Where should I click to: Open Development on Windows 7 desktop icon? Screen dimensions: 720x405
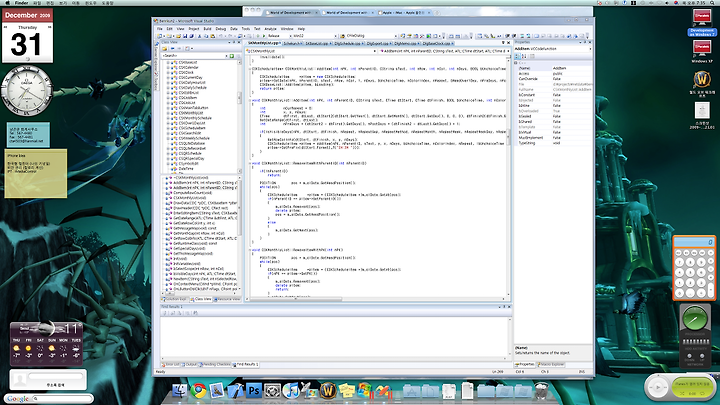click(702, 22)
